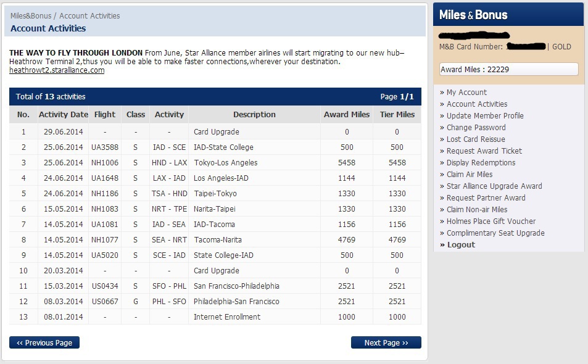Click the No. column header
Viewport: 588px width, 364px height.
23,114
